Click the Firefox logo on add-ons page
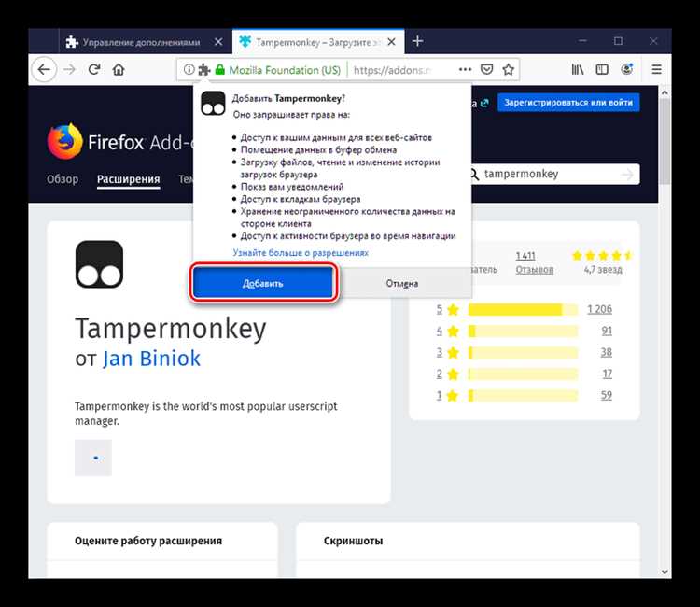Image resolution: width=700 pixels, height=607 pixels. click(x=64, y=141)
